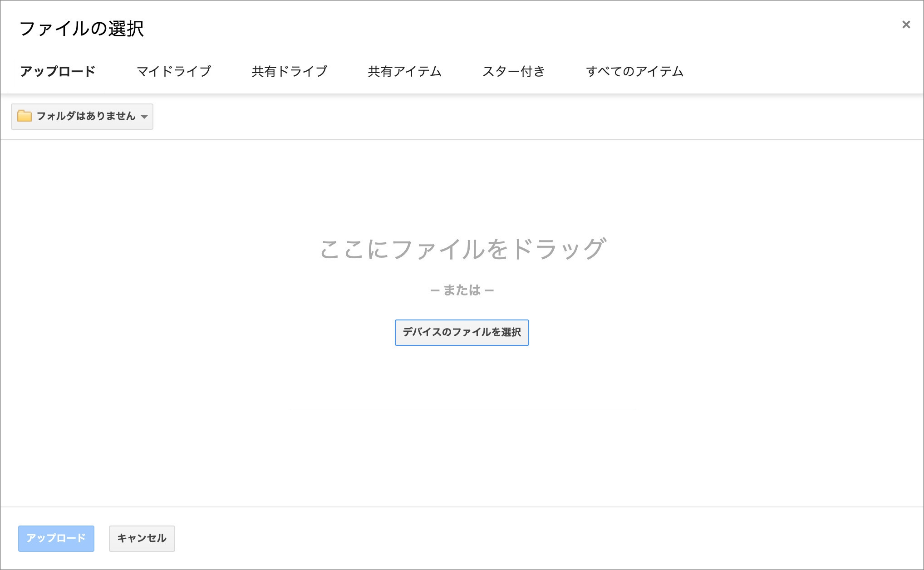924x570 pixels.
Task: Open the マイドライブ tab
Action: click(x=174, y=71)
